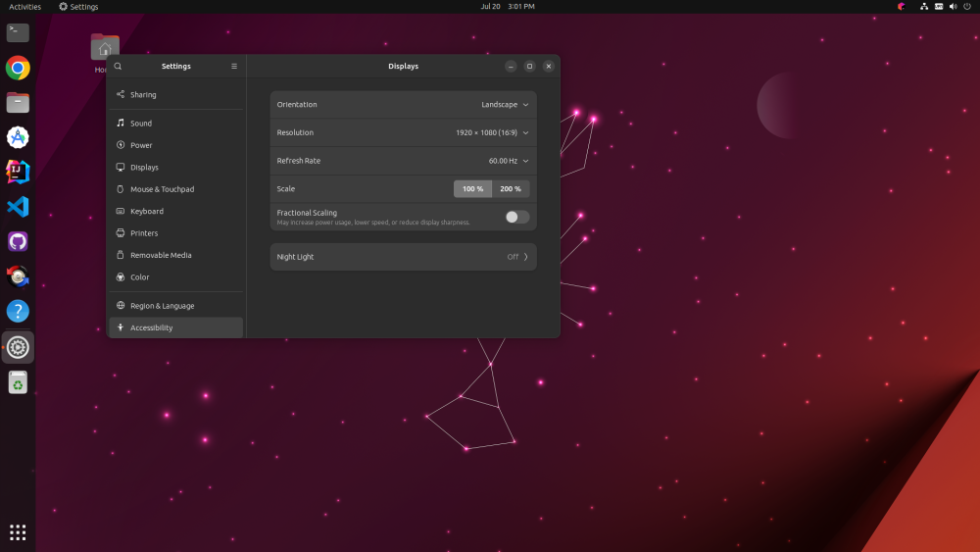Launch IntelliJ IDEA from the dock

pyautogui.click(x=18, y=172)
